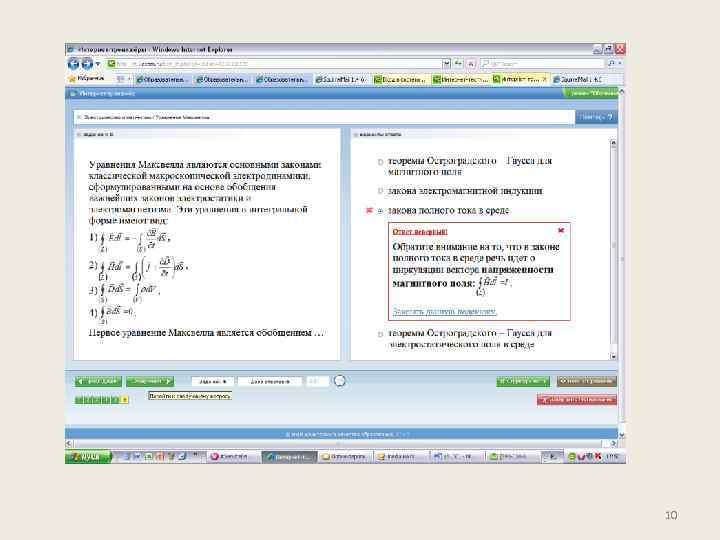This screenshot has width=720, height=540.
Task: Click the question text Первое уравнение Максвелла
Action: pyautogui.click(x=150, y=332)
